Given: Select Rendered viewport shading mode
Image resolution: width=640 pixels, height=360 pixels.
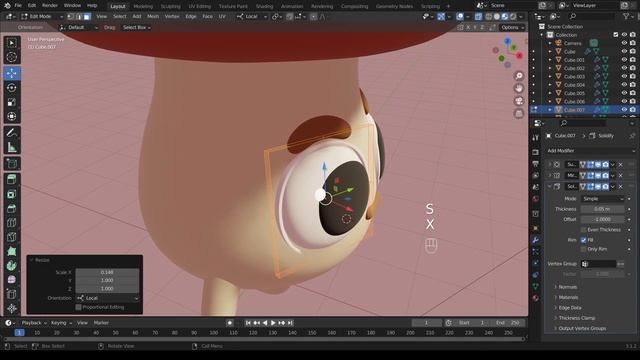Looking at the screenshot, I should click(513, 17).
